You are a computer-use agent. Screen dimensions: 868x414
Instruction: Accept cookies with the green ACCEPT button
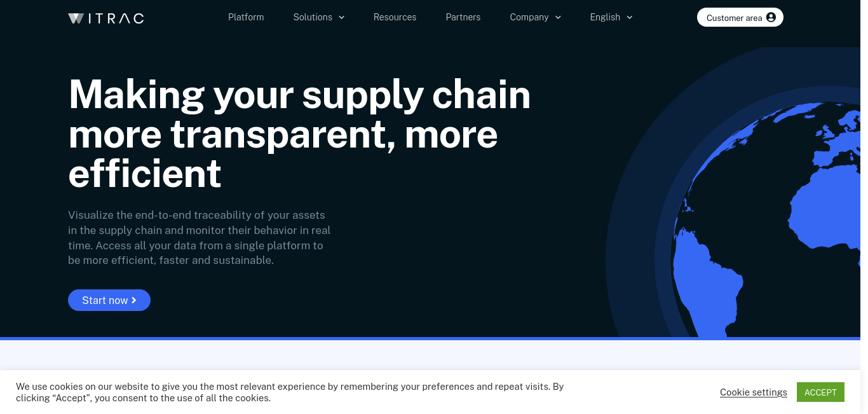820,392
